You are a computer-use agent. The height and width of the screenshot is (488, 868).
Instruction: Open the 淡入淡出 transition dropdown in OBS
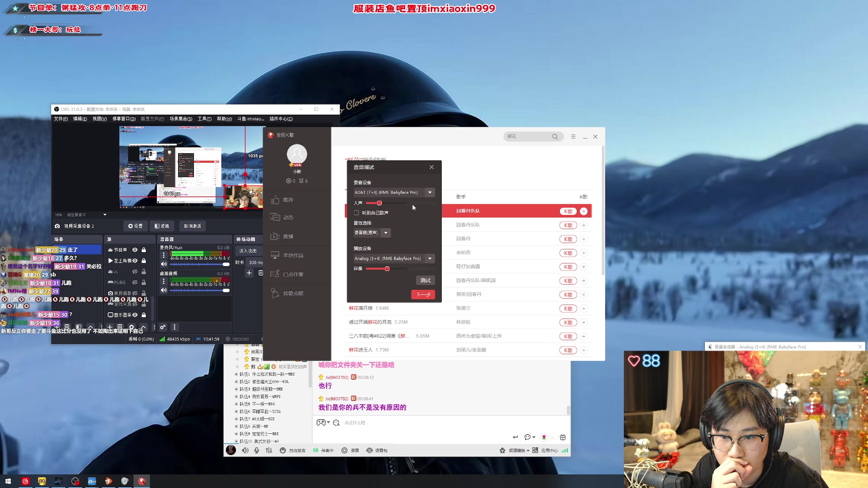249,251
